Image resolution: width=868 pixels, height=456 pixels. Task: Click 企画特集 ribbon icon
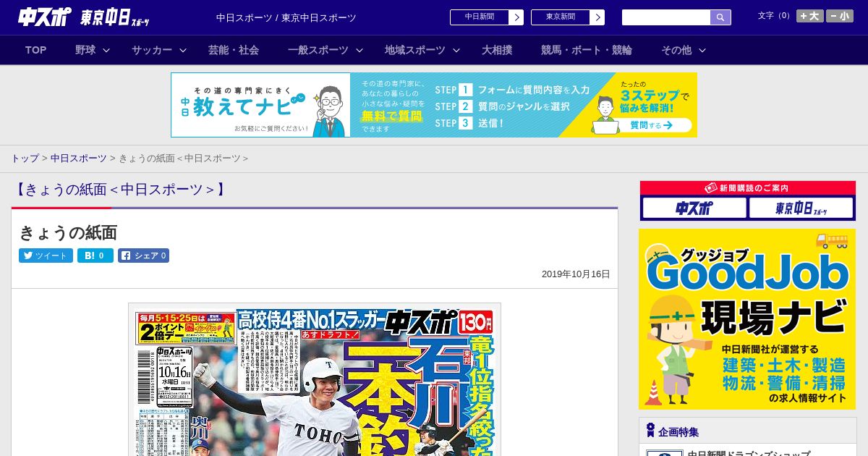pyautogui.click(x=650, y=431)
